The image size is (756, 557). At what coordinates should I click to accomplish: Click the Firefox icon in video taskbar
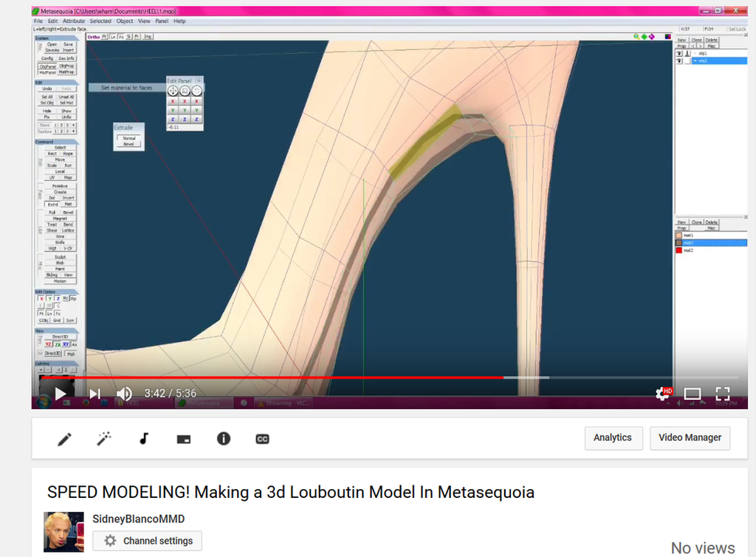tap(86, 403)
